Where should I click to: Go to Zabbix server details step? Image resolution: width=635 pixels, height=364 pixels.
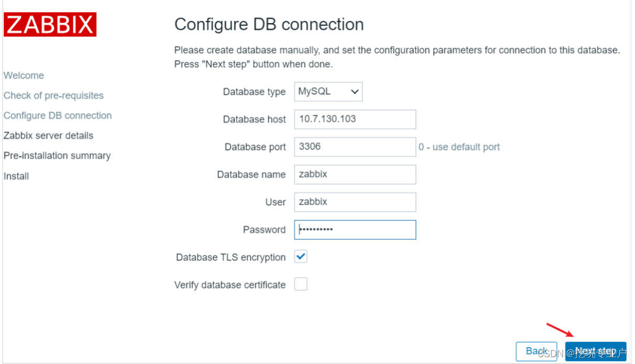pyautogui.click(x=48, y=135)
